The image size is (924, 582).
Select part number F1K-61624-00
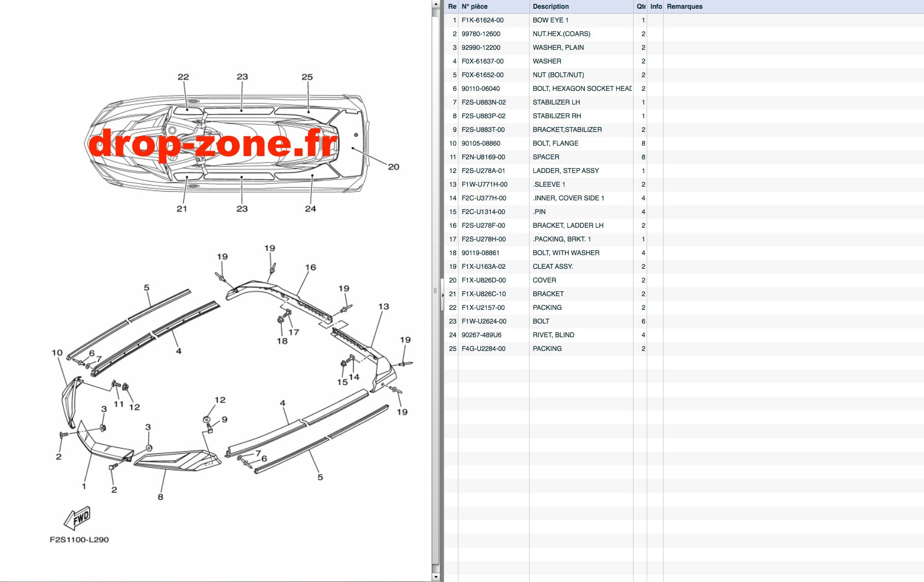coord(483,20)
